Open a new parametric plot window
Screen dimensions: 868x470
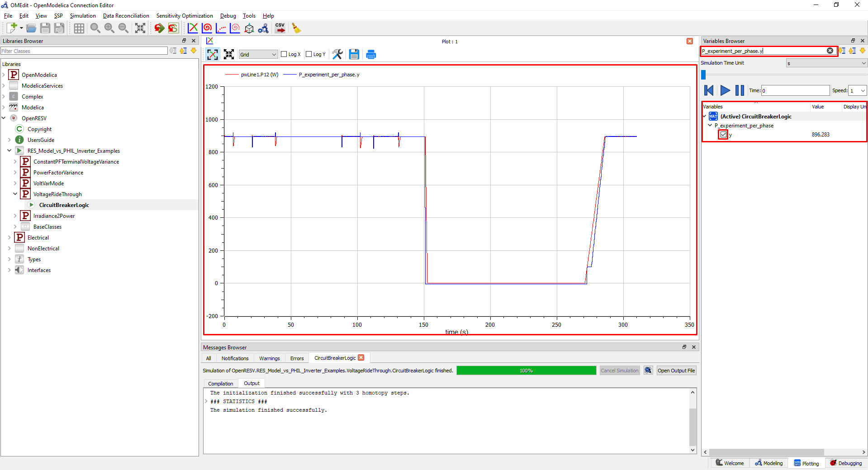pos(207,28)
